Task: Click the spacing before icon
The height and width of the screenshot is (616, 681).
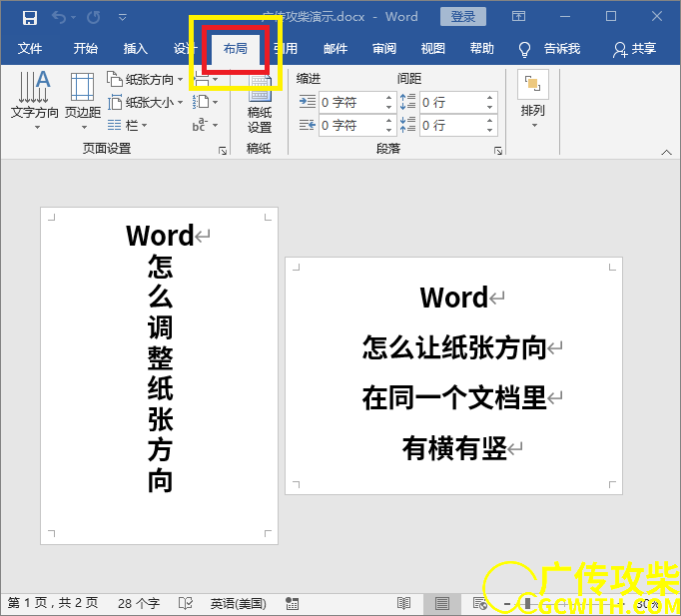Action: pos(407,102)
